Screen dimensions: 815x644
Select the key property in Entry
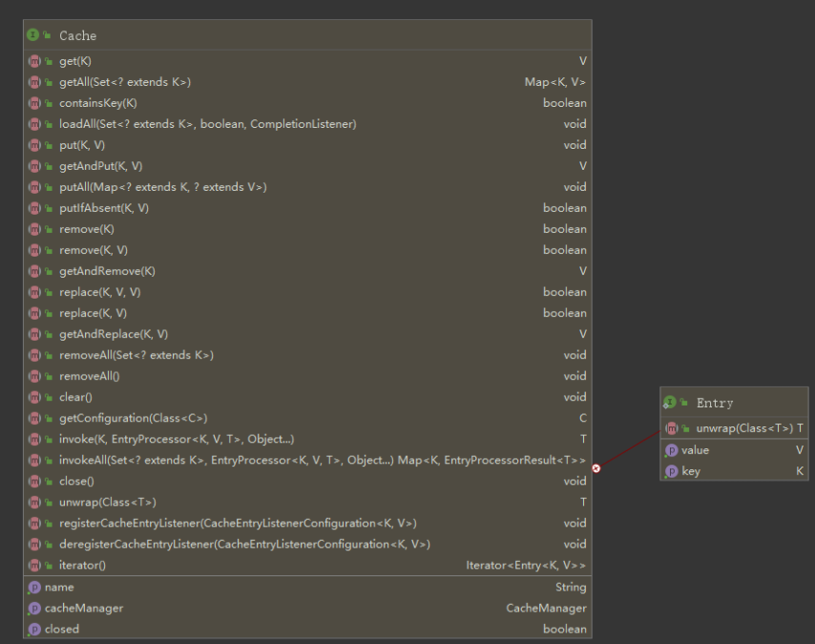click(691, 471)
